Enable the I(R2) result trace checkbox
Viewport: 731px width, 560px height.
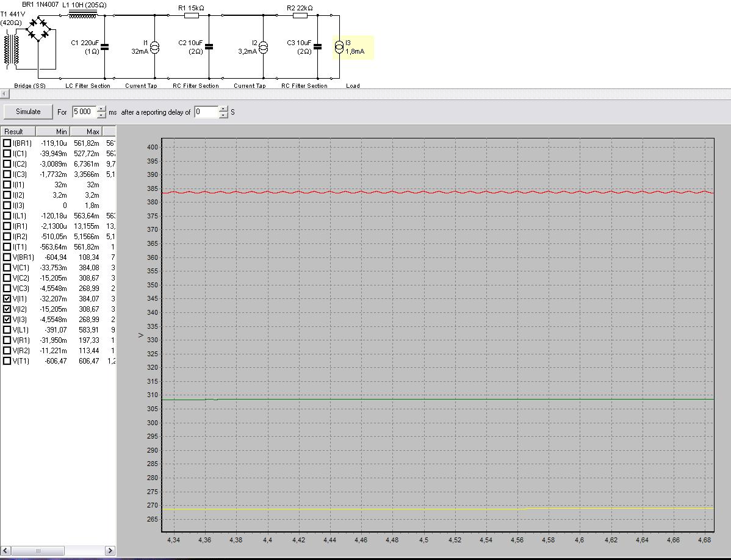coord(7,236)
